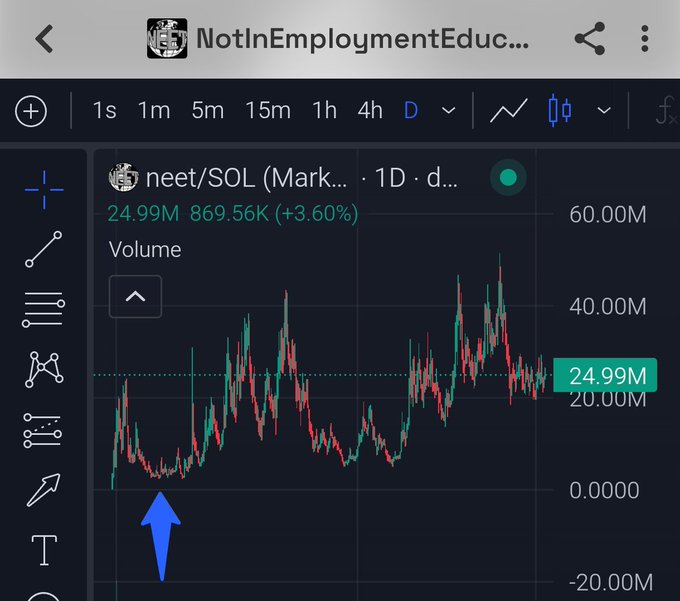This screenshot has height=601, width=680.
Task: Select candlestick chart style
Action: click(559, 111)
